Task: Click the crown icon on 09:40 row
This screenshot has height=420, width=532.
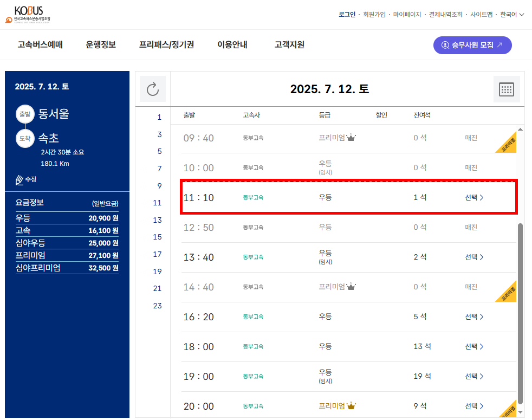Action: [x=351, y=138]
